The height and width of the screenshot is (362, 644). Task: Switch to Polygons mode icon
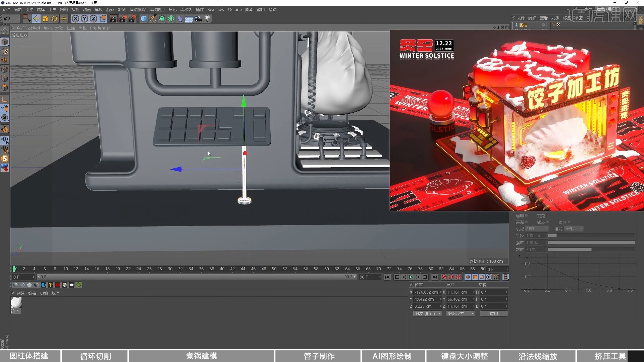pos(4,87)
